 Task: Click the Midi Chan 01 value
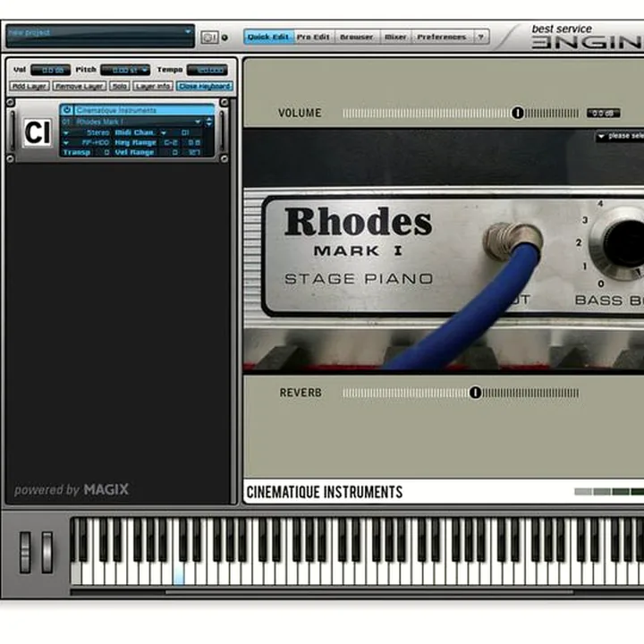coord(185,132)
